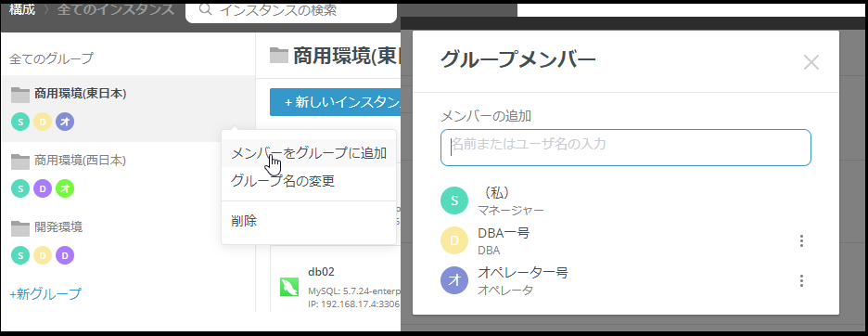Click the 商用環境(西日本) folder icon
This screenshot has height=336, width=868.
20,162
